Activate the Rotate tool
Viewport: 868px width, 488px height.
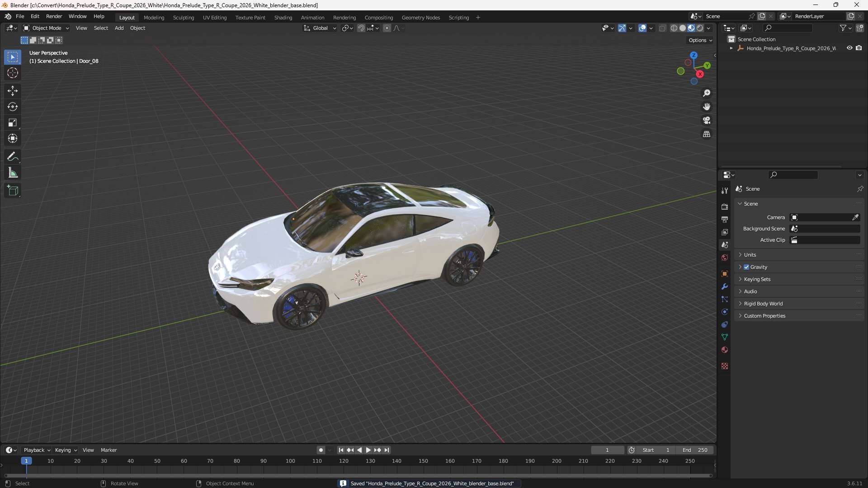(x=13, y=107)
